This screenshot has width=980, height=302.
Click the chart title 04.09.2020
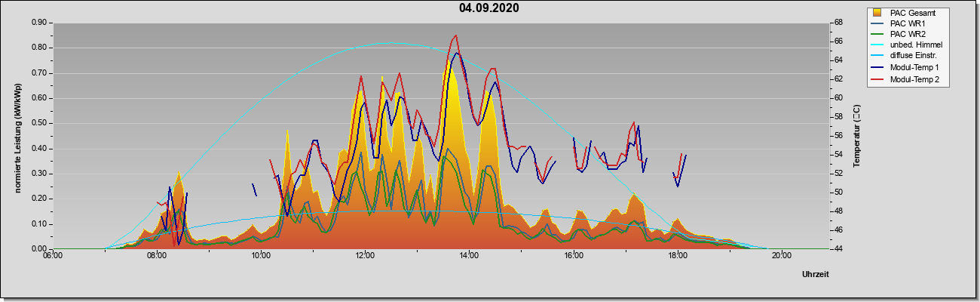click(488, 8)
